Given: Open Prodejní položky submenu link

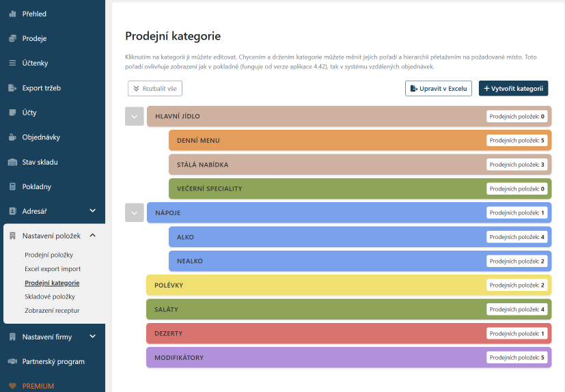Looking at the screenshot, I should point(49,255).
